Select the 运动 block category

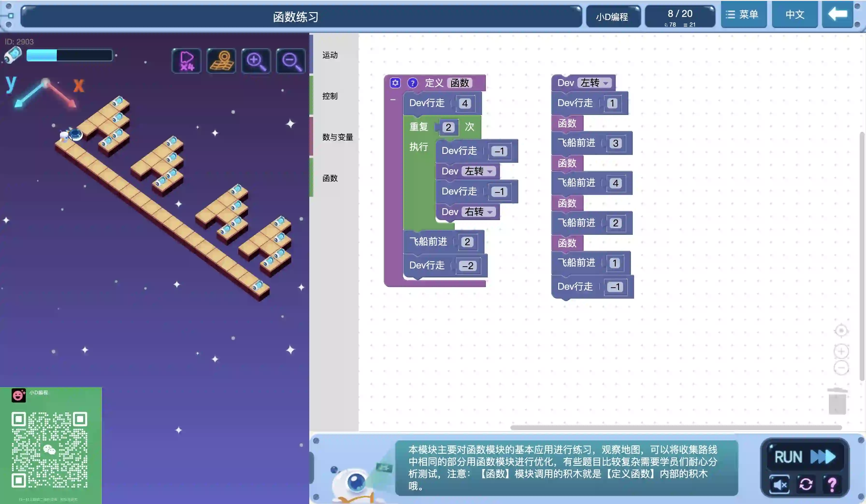click(330, 55)
